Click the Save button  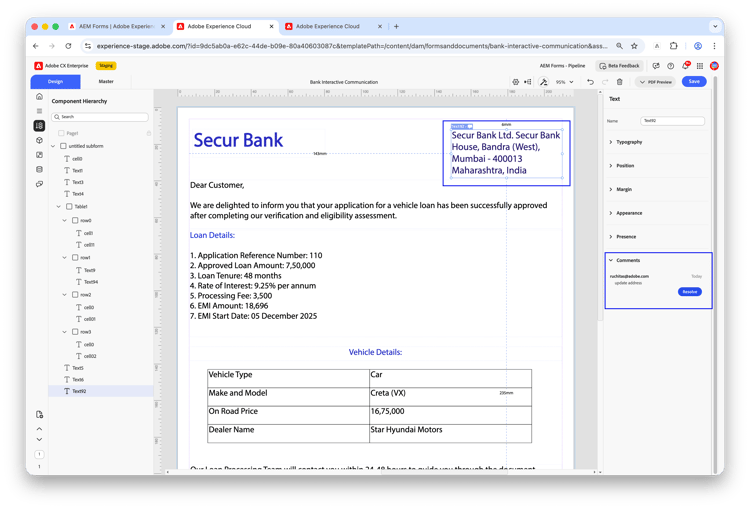[694, 81]
